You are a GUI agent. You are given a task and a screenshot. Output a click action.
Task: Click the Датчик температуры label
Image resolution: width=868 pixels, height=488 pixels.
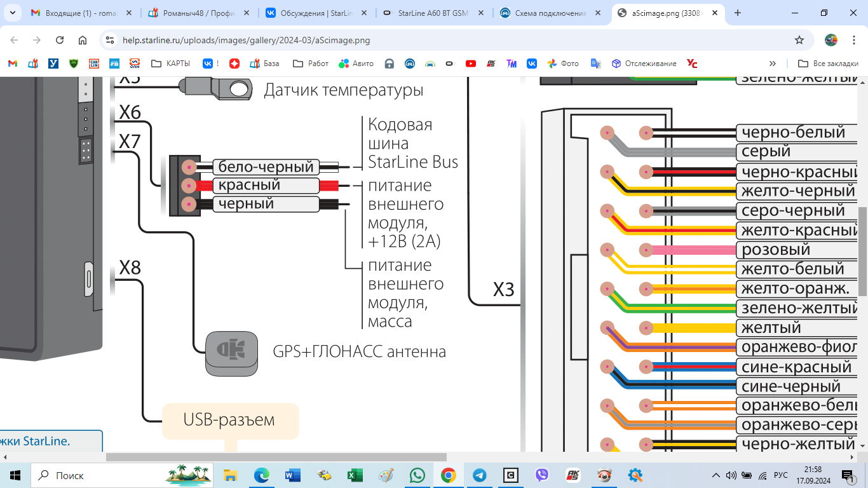[344, 90]
